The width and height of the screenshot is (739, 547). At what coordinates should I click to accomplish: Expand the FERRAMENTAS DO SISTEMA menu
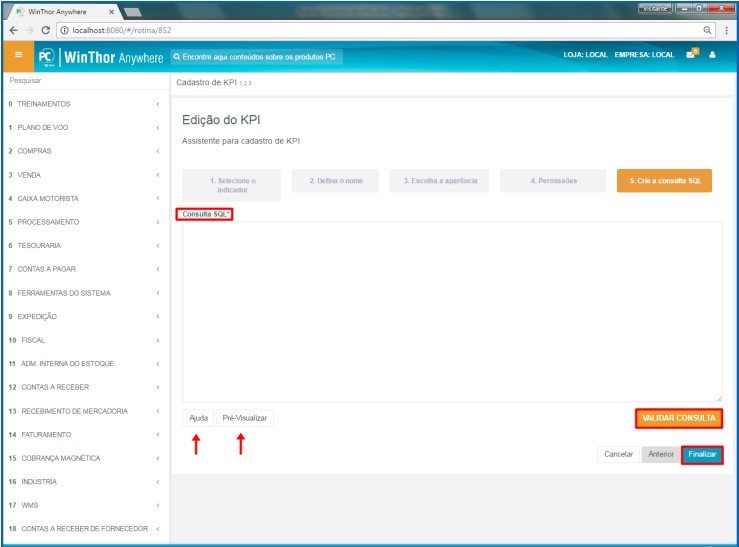click(x=85, y=293)
